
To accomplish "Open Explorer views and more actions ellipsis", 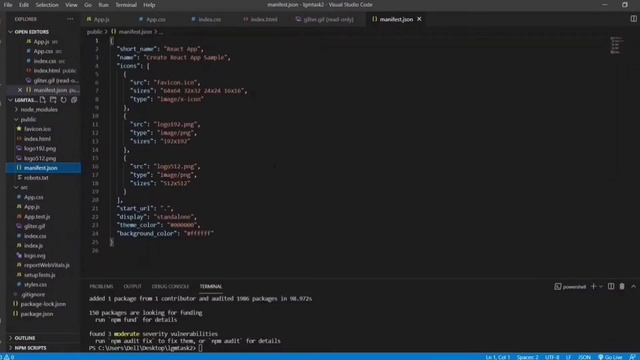I will [70, 19].
